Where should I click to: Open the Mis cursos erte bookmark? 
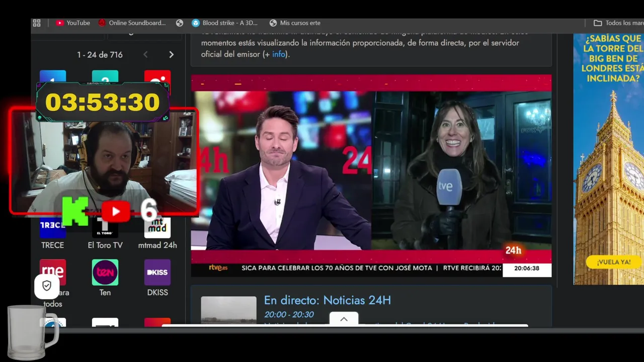pos(295,23)
